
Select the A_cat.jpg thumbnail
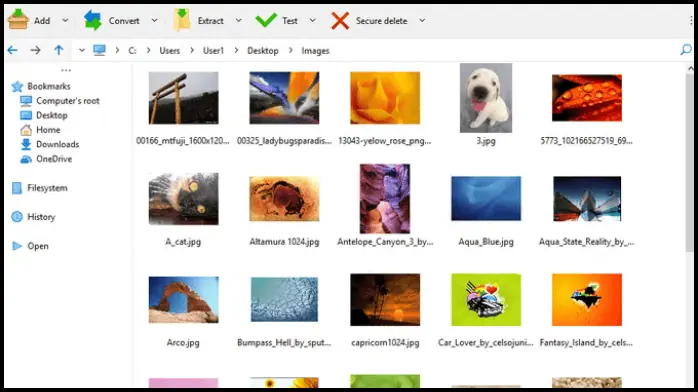click(x=183, y=198)
